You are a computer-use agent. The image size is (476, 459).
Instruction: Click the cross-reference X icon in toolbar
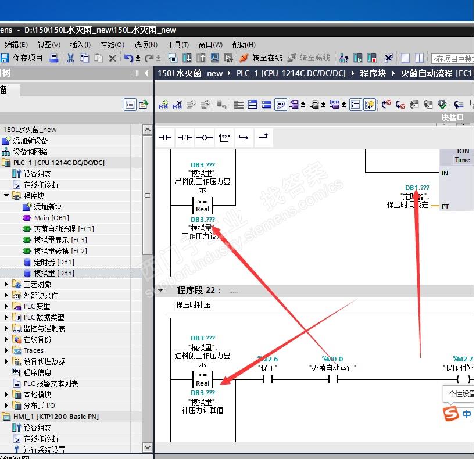[388, 58]
